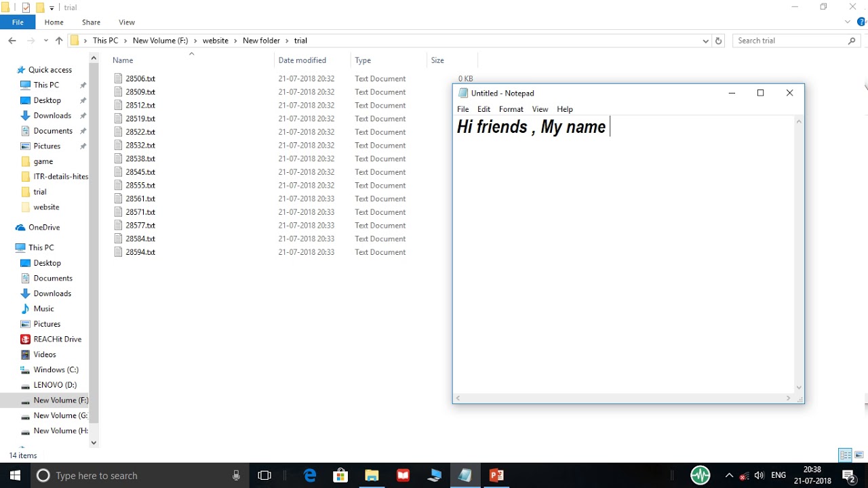Switch to large icons view layout
Viewport: 868px width, 488px height.
[859, 455]
